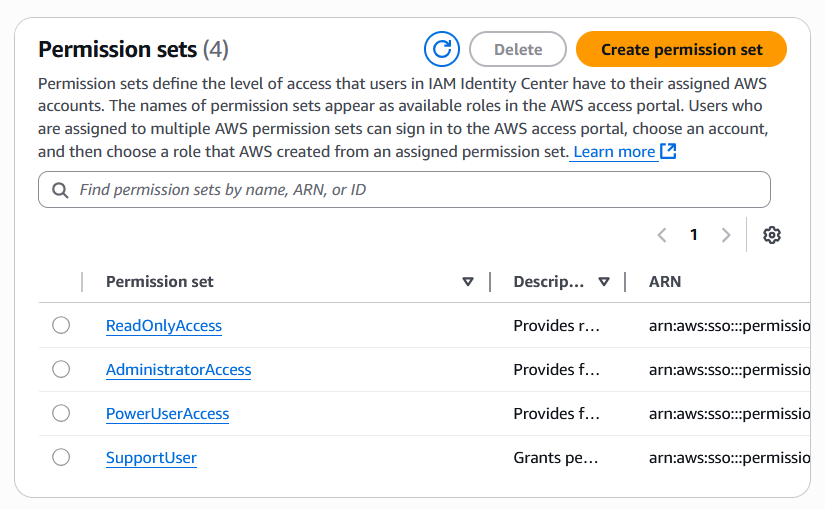Click ReadOnlyAccess description 'Provides r…'

(x=557, y=326)
